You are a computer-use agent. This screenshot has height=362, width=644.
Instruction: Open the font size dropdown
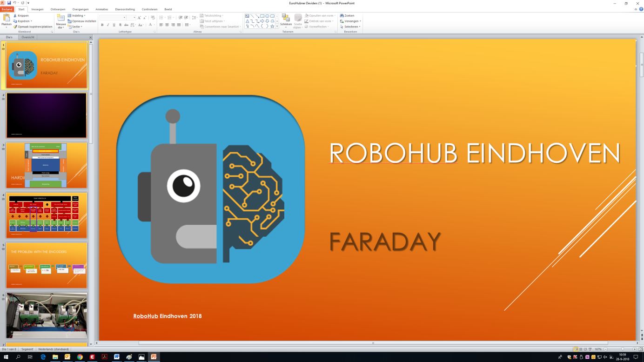pyautogui.click(x=134, y=18)
